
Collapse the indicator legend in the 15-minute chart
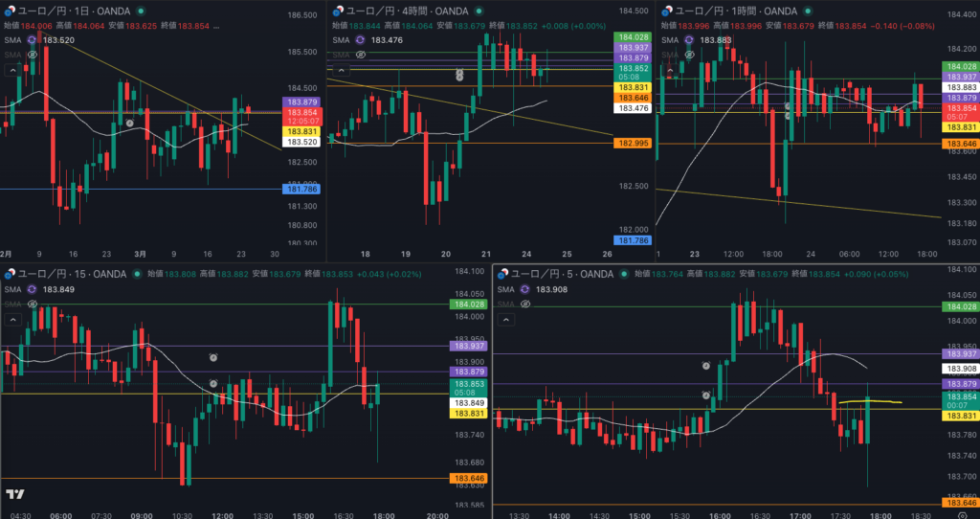pos(11,319)
